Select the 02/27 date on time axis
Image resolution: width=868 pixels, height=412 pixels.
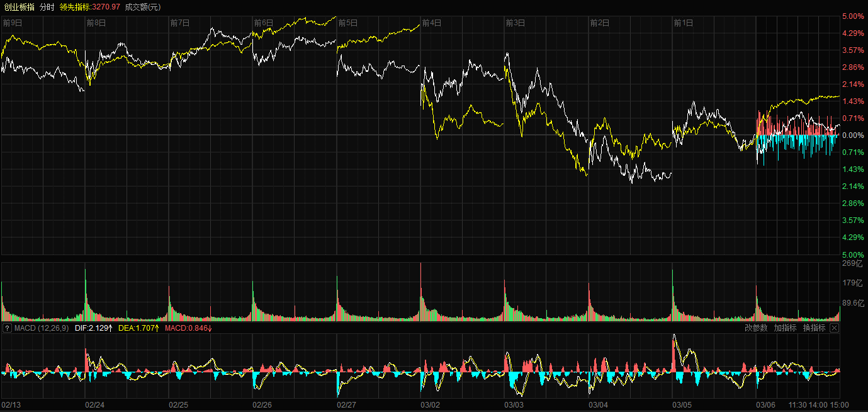347,405
